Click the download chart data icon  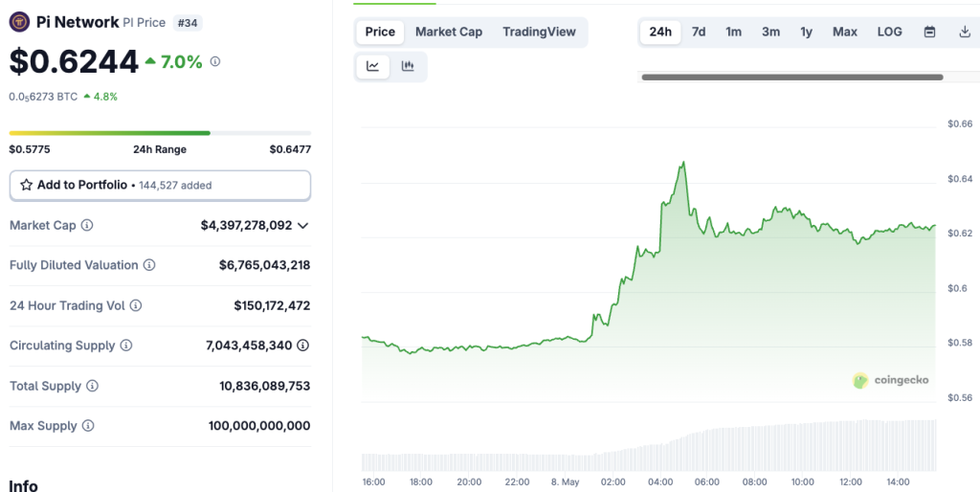pos(965,32)
